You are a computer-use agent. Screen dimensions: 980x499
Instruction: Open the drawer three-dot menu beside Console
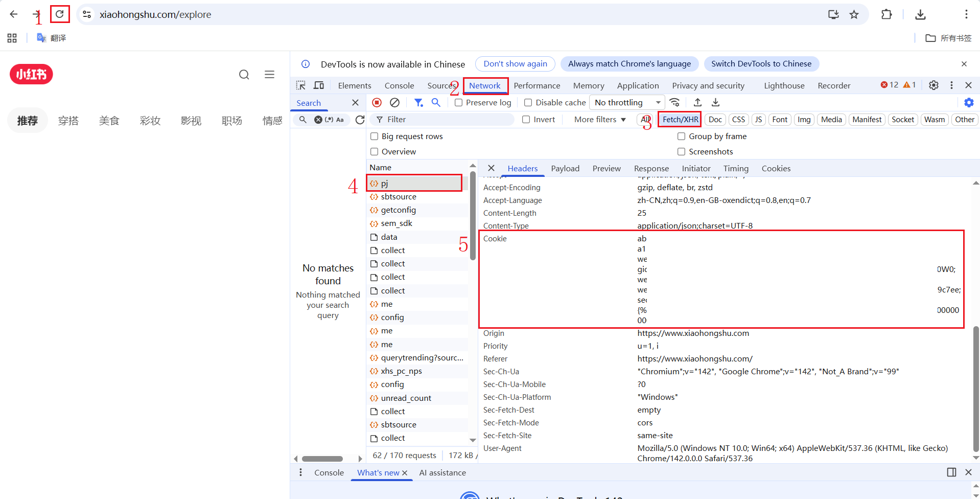[x=300, y=472]
